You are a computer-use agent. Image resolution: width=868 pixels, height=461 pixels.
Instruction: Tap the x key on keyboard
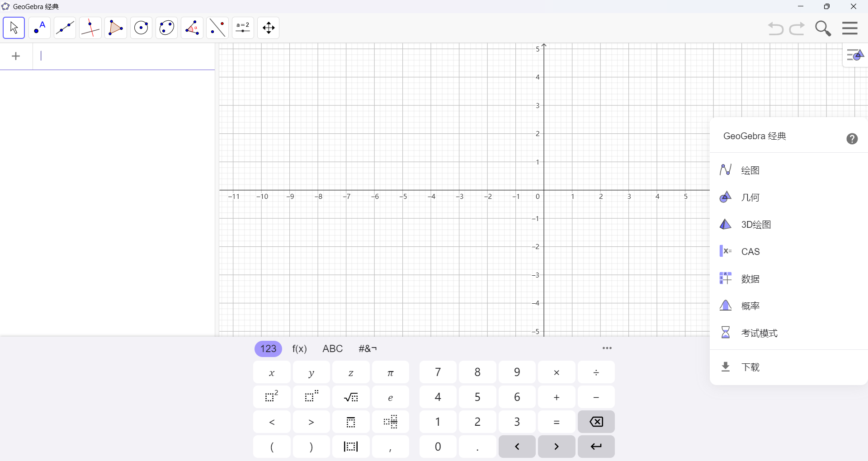[272, 372]
